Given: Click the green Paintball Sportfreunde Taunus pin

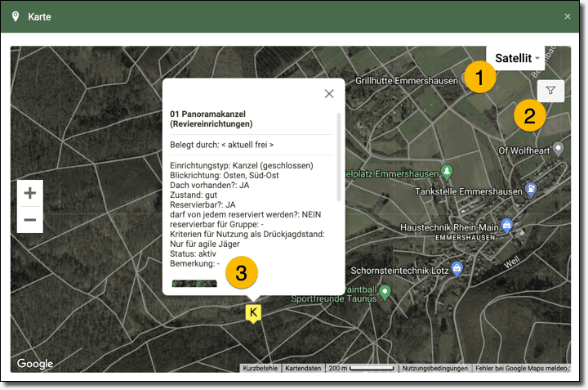Looking at the screenshot, I should (386, 292).
